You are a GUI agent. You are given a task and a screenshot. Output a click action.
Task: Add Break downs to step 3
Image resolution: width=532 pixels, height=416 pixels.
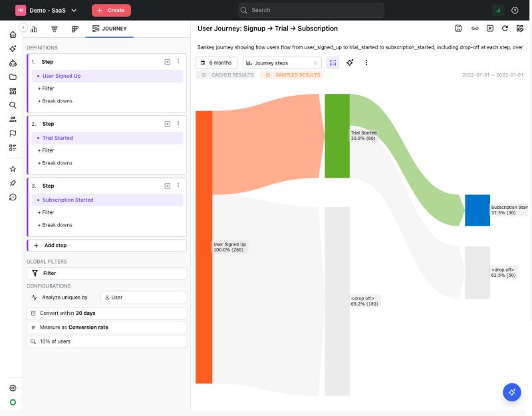[x=55, y=225]
